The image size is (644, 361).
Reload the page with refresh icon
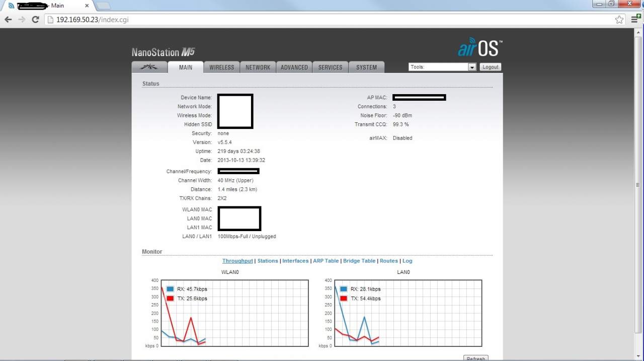35,20
